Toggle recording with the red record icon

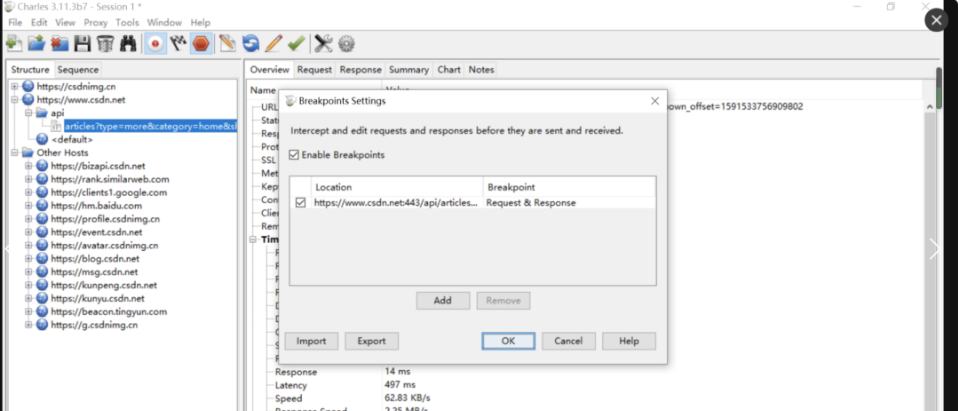pyautogui.click(x=155, y=44)
